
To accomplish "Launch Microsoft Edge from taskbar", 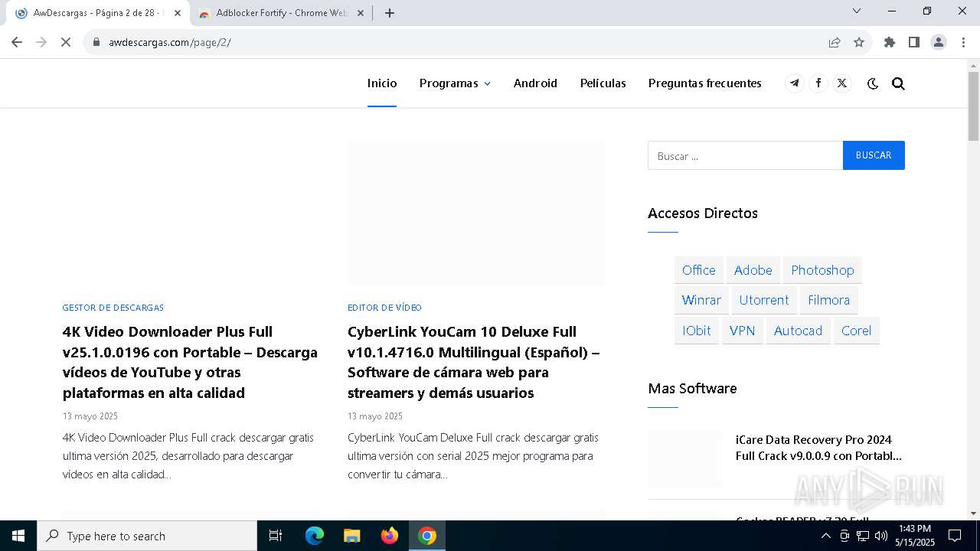I will click(x=315, y=536).
